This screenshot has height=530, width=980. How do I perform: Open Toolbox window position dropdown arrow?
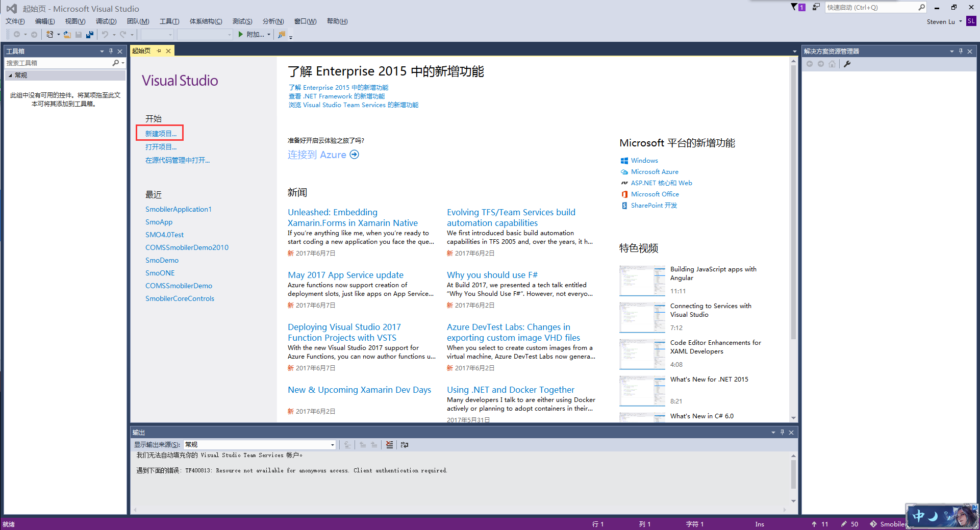tap(102, 51)
